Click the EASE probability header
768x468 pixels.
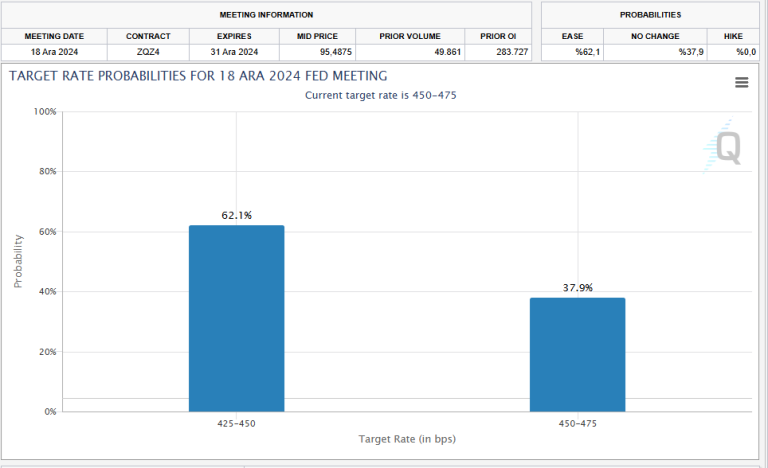pyautogui.click(x=573, y=36)
